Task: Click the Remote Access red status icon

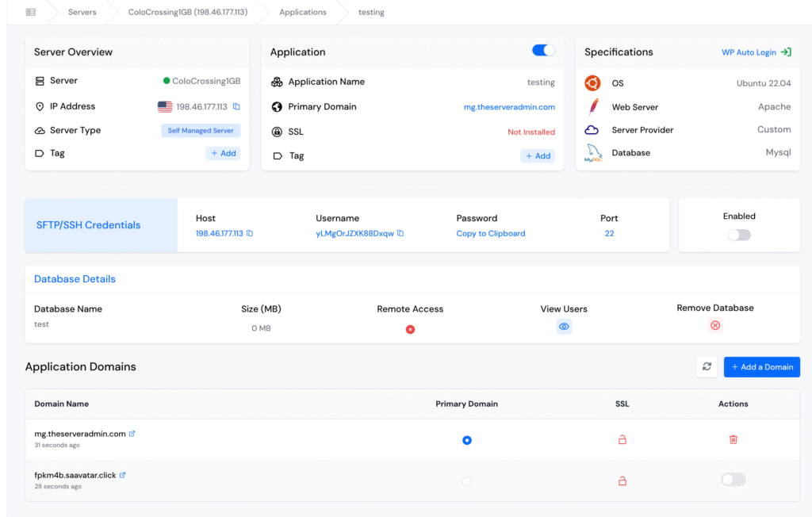Action: [410, 329]
